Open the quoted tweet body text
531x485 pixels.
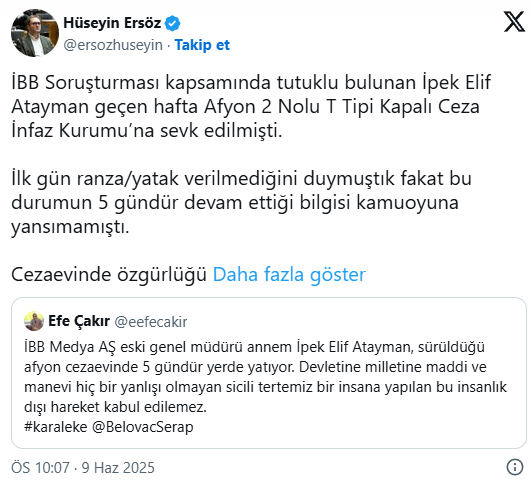pyautogui.click(x=266, y=387)
